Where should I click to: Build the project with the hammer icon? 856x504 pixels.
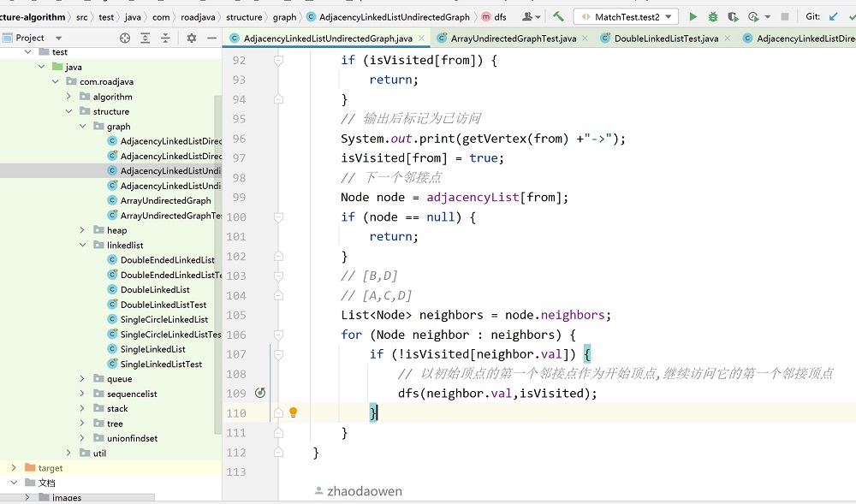(558, 17)
